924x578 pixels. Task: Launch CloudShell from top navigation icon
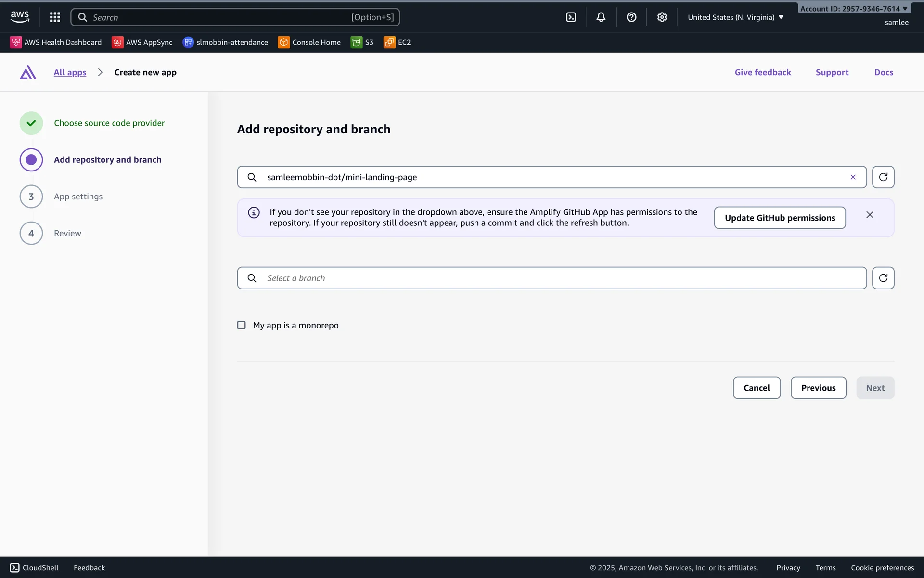[571, 17]
